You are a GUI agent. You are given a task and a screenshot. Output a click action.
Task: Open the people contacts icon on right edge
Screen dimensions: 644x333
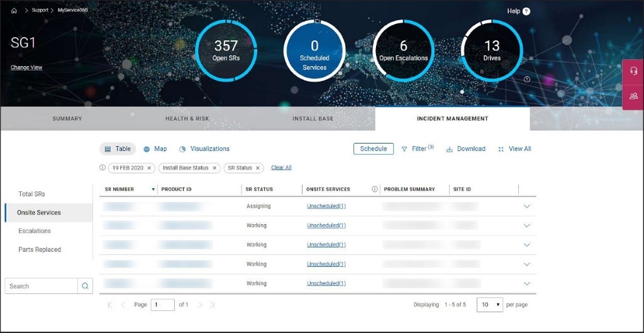[x=633, y=96]
